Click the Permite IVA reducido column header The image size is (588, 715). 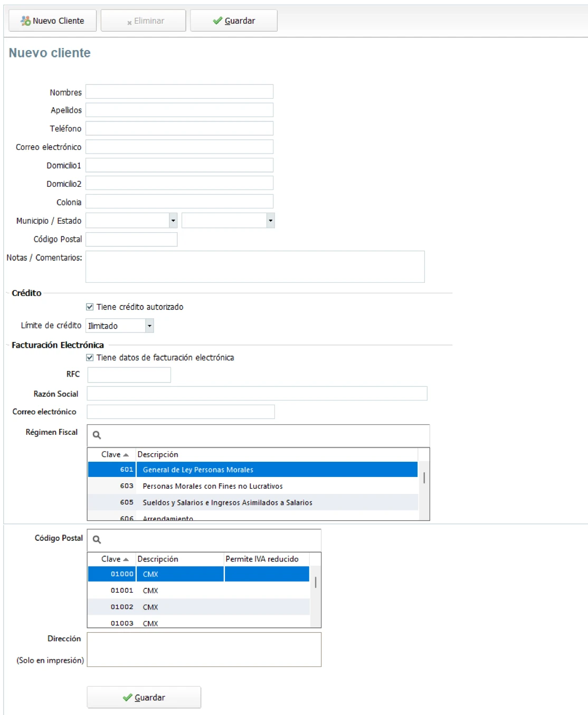[262, 559]
